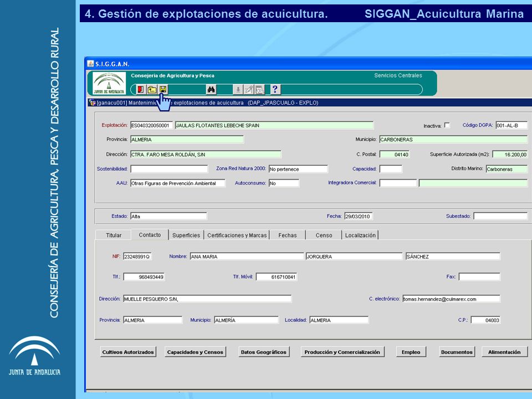Viewport: 532px width, 399px height.
Task: Click the empty Capacidad field
Action: 391,169
